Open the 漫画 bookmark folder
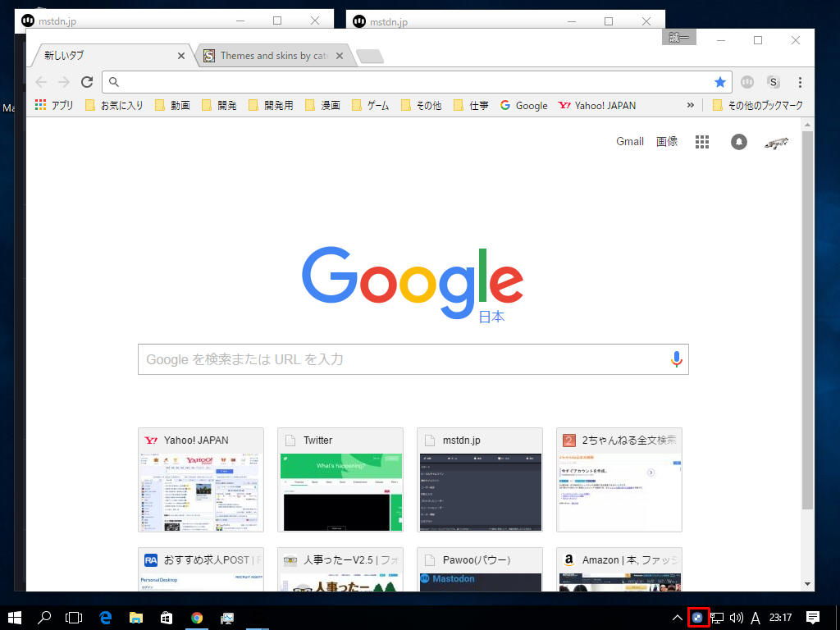This screenshot has width=840, height=630. point(323,106)
